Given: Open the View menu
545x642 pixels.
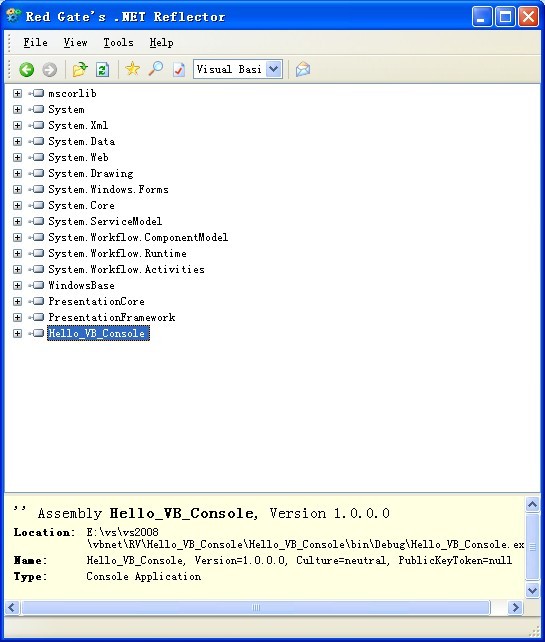Looking at the screenshot, I should click(75, 43).
